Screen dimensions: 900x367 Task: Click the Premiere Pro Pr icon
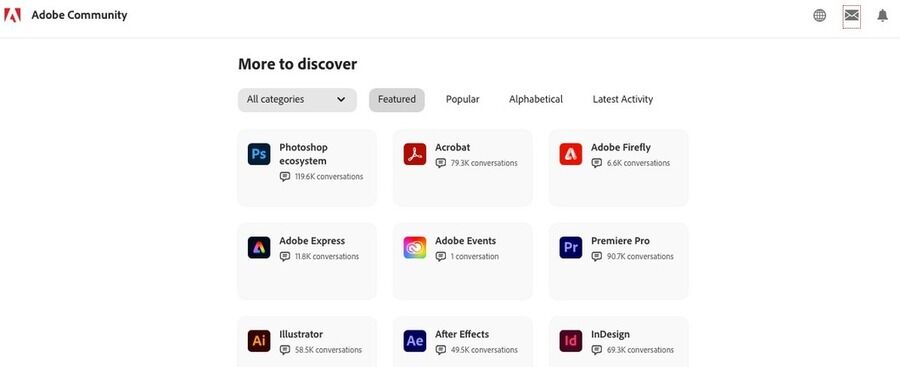571,248
